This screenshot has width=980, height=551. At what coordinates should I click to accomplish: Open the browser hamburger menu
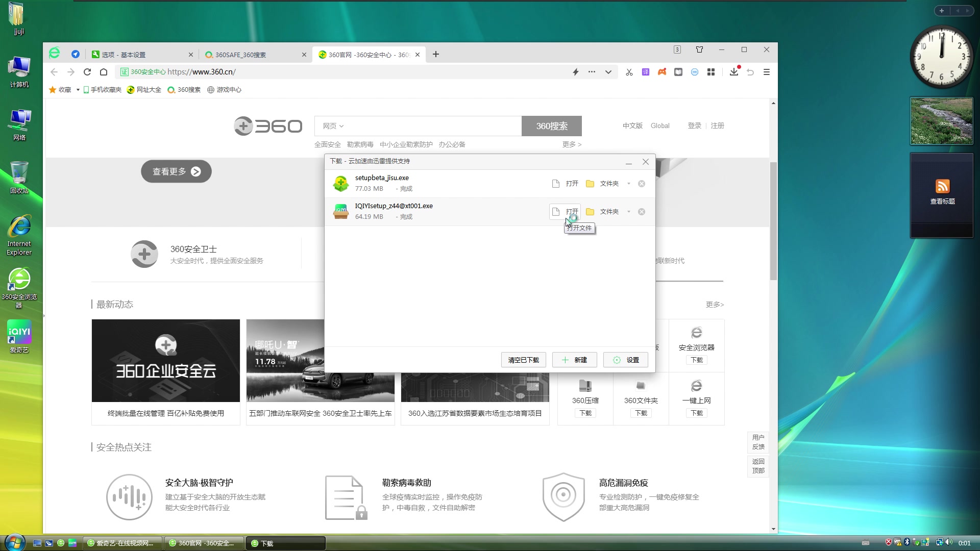pos(766,72)
